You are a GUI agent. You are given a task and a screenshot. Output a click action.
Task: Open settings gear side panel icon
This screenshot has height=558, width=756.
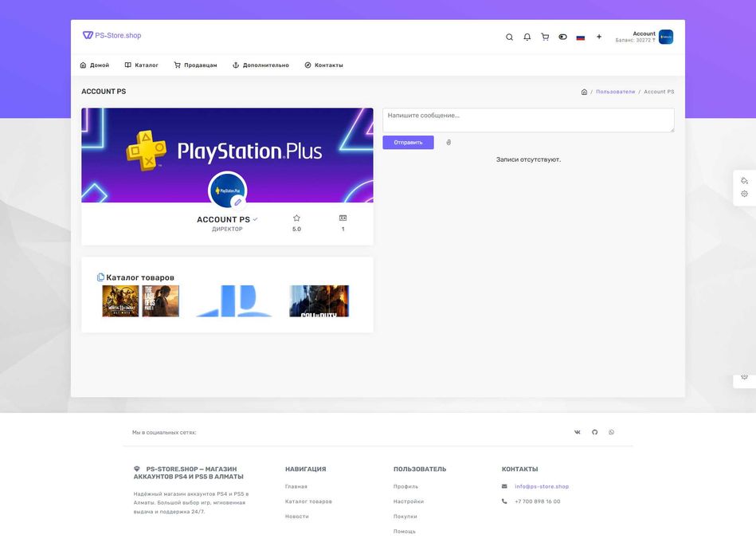(x=744, y=194)
